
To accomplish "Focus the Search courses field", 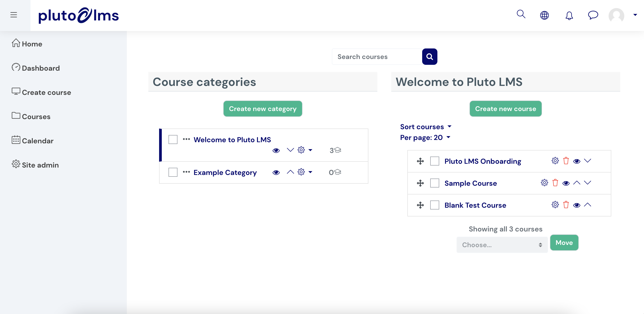I will coord(377,57).
